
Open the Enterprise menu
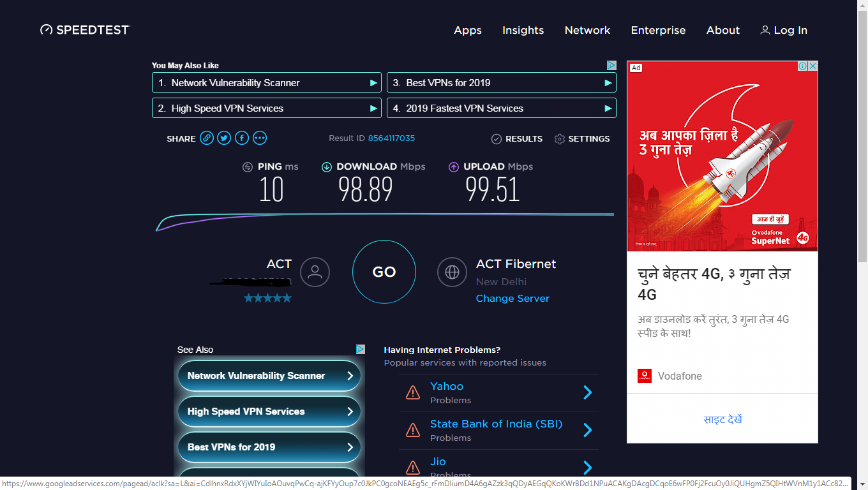tap(659, 31)
